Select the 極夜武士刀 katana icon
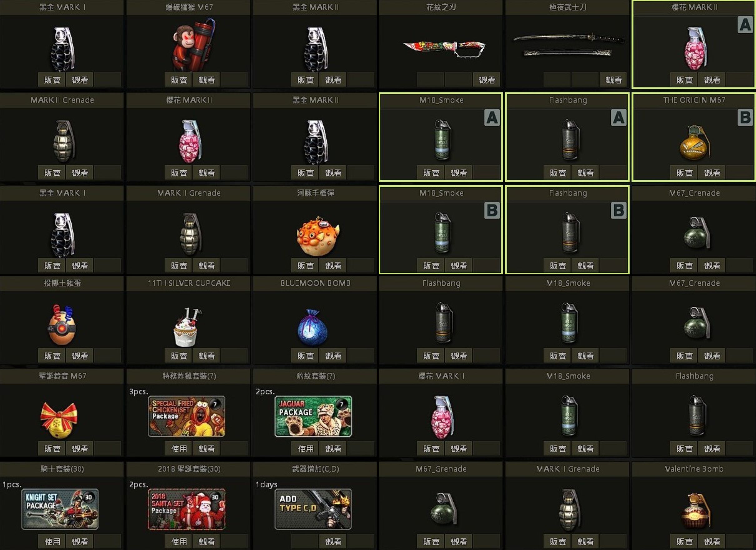Screen dimensions: 756x550 [x=568, y=45]
